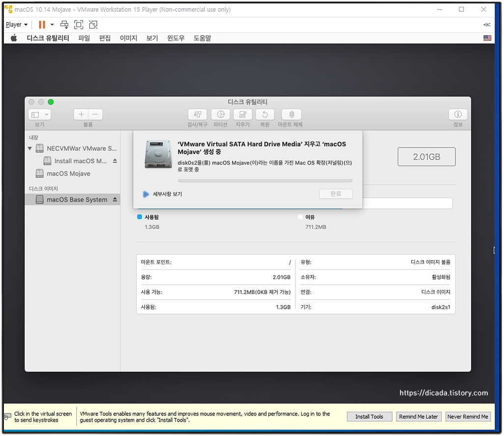Screen dimensions: 504x436
Task: Open the 보기 menu in menu bar
Action: point(152,38)
